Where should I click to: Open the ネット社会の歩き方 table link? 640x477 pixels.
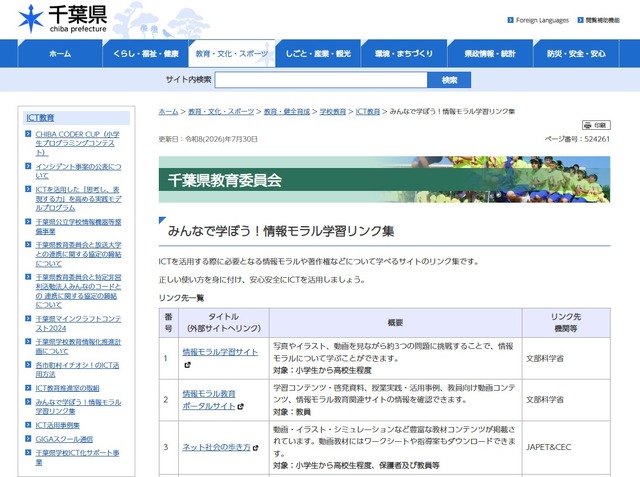click(216, 447)
